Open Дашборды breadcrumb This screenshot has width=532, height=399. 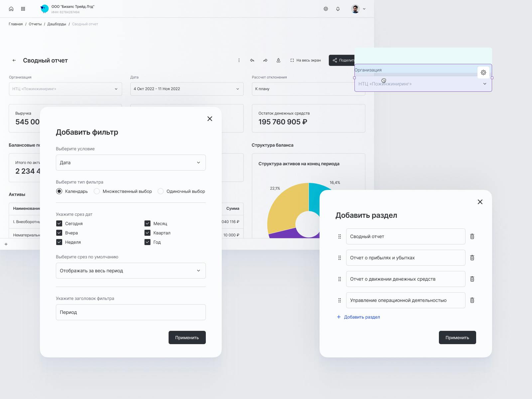tap(57, 24)
